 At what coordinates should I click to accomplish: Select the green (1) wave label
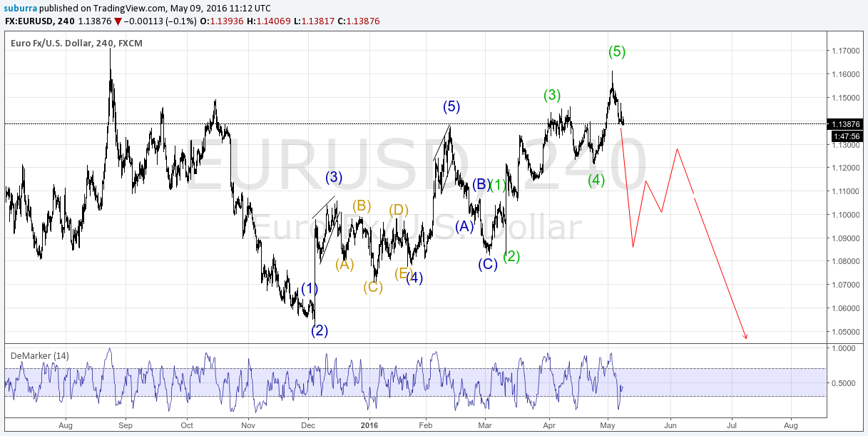click(498, 185)
